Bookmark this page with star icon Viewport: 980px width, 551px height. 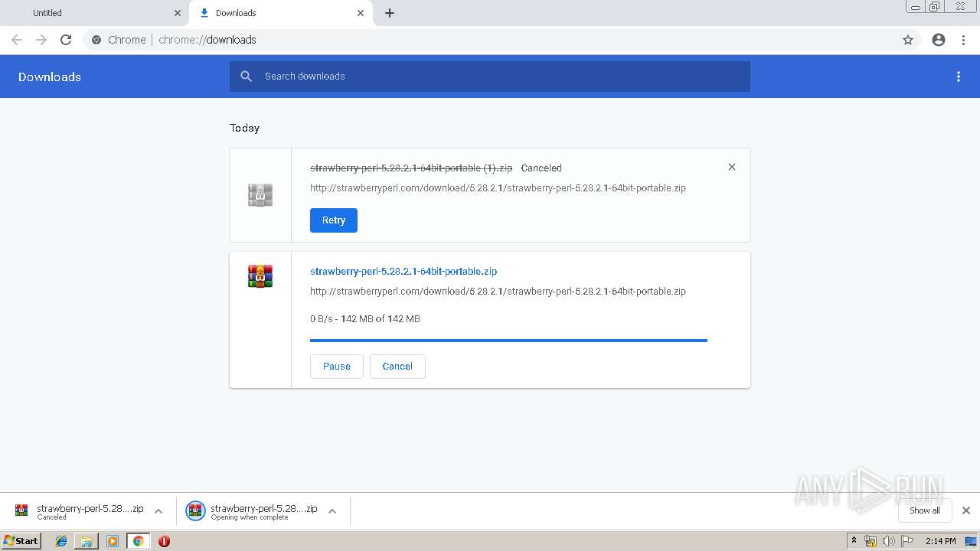coord(908,40)
